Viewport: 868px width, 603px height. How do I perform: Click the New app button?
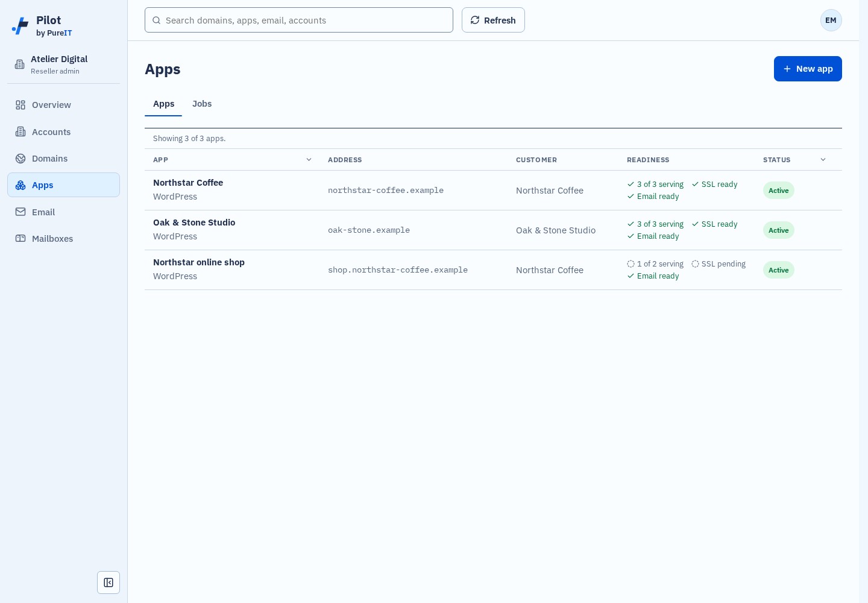click(808, 69)
